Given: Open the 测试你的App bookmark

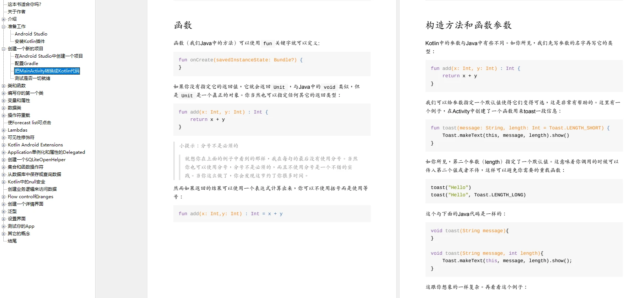Looking at the screenshot, I should tap(21, 226).
